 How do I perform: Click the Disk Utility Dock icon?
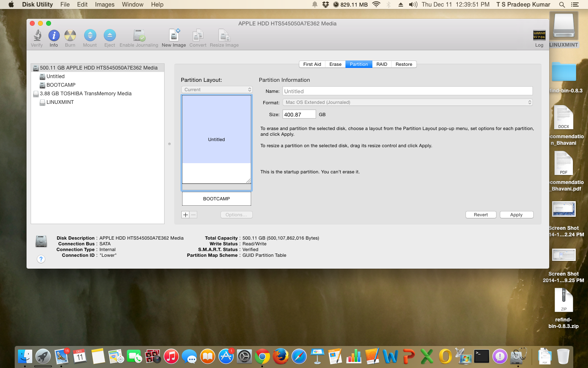point(518,357)
